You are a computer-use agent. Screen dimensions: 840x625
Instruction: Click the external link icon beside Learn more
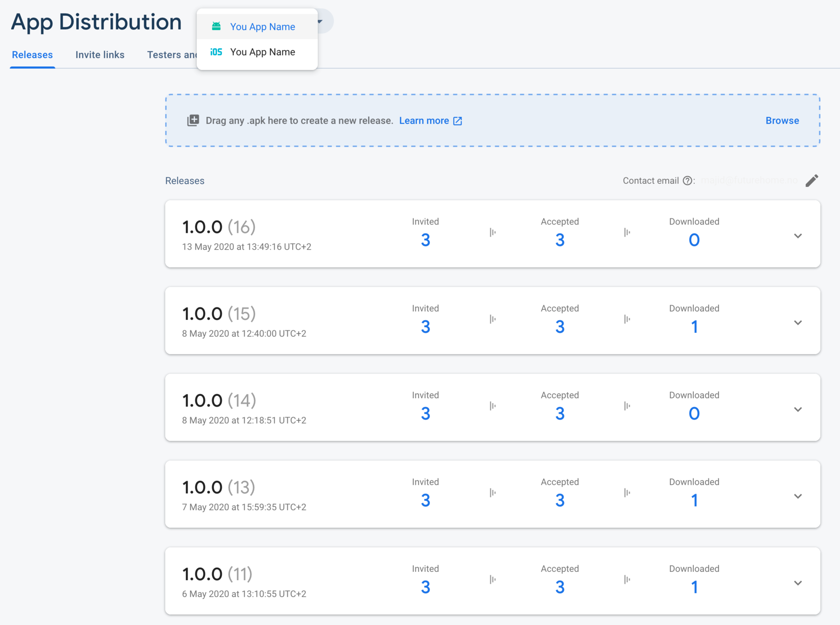[458, 121]
